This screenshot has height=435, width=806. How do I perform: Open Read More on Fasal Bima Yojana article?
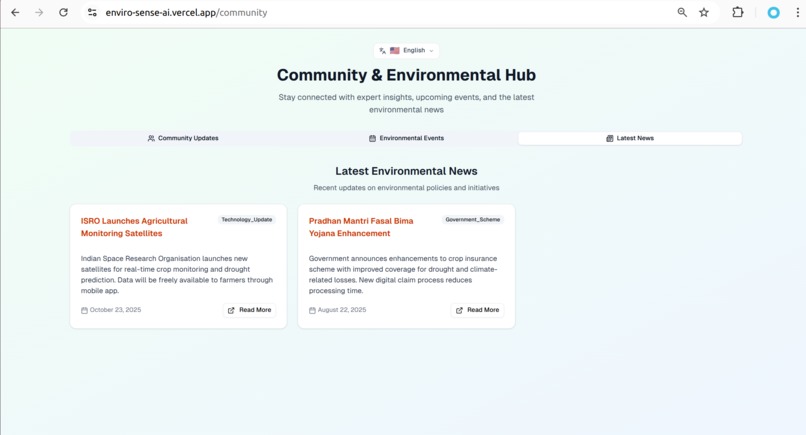point(478,310)
